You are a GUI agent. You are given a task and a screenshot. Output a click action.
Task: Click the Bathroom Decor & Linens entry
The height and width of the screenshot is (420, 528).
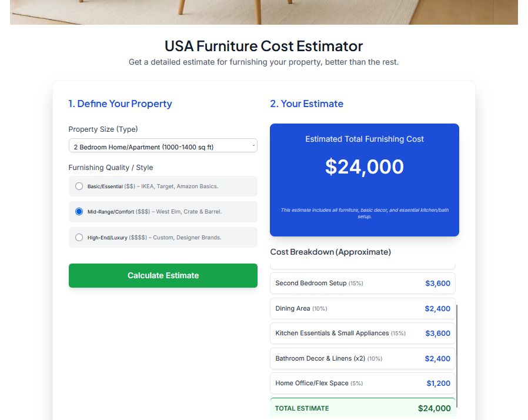coord(363,358)
